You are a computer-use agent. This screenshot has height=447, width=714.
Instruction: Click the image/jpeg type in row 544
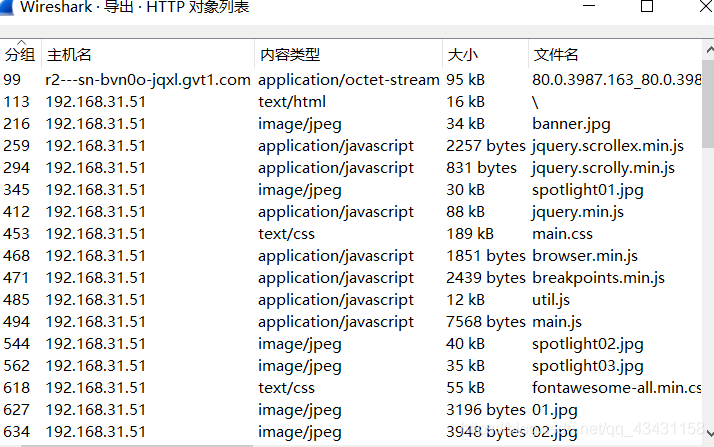click(300, 344)
